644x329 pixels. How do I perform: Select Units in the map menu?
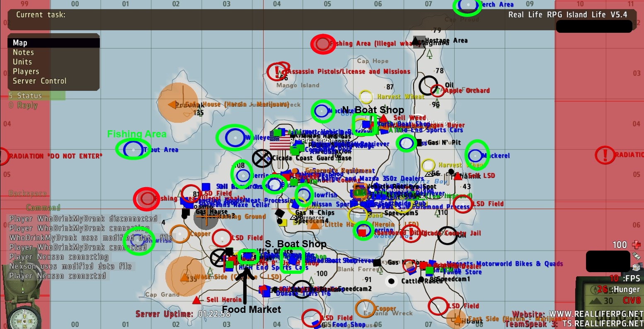pos(22,62)
